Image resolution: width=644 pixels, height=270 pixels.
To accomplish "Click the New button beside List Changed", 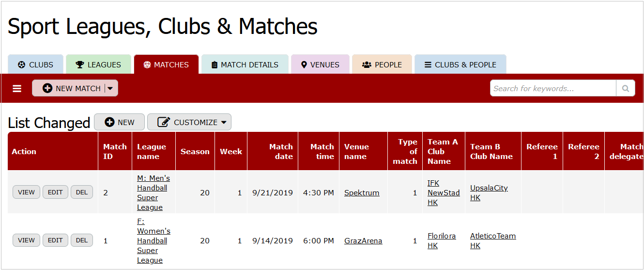I will click(x=119, y=122).
